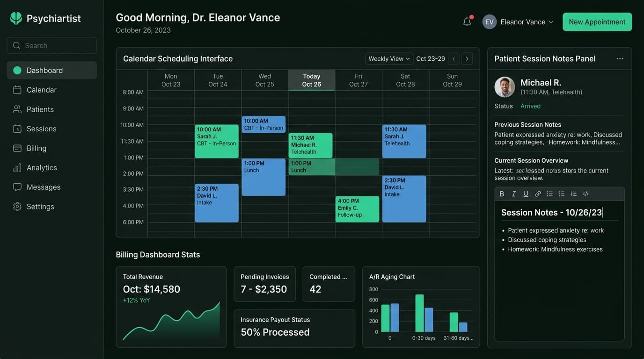Open Analytics in the sidebar

[x=51, y=167]
